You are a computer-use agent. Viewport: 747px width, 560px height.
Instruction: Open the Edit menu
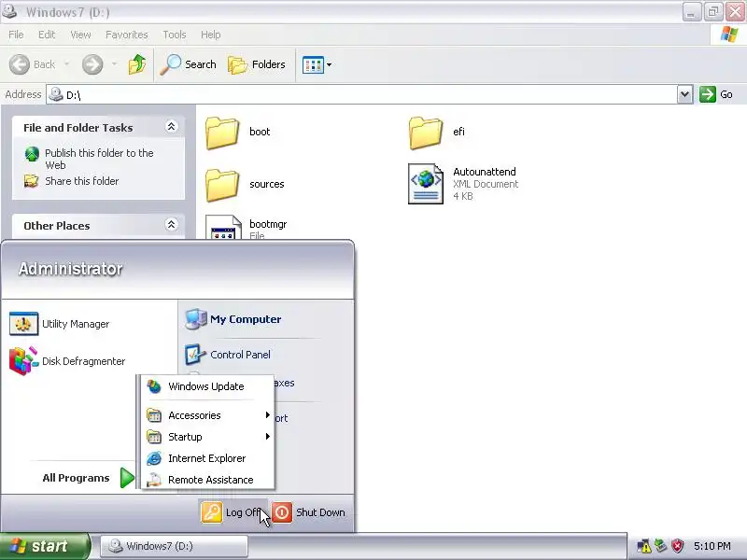tap(47, 35)
